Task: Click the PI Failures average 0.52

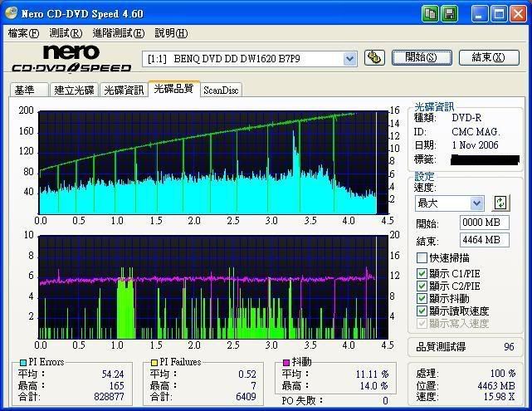Action: 247,374
